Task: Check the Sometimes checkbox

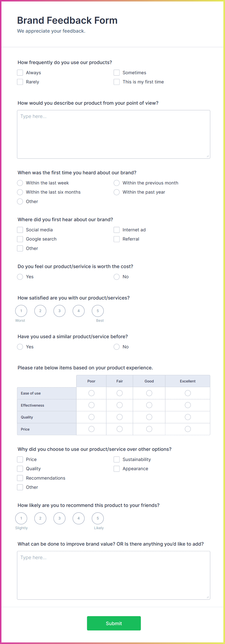Action: tap(117, 73)
